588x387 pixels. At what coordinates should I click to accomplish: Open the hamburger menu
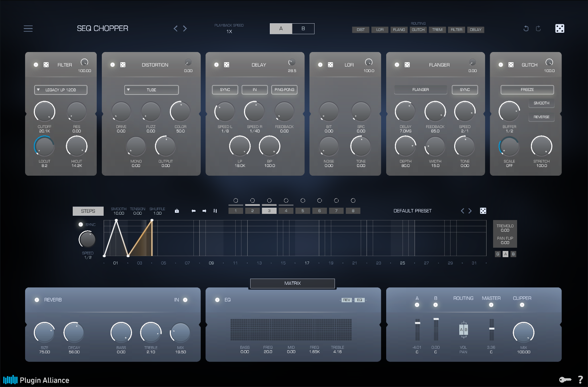point(28,28)
